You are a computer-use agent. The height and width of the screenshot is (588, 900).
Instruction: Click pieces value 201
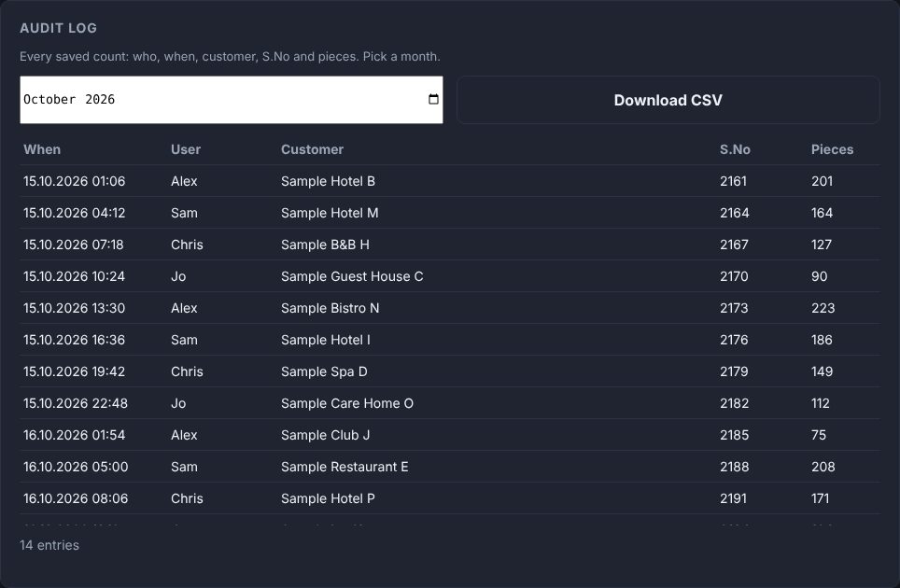(x=822, y=181)
